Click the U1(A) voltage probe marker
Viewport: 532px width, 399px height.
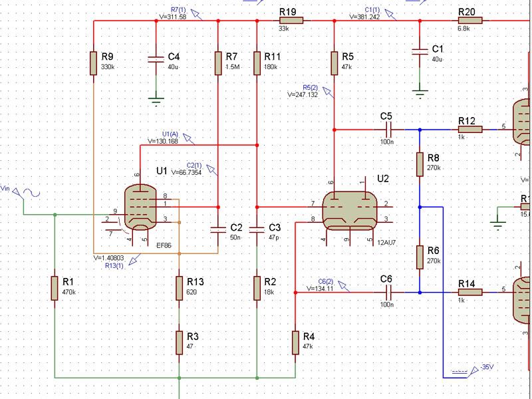[x=189, y=138]
